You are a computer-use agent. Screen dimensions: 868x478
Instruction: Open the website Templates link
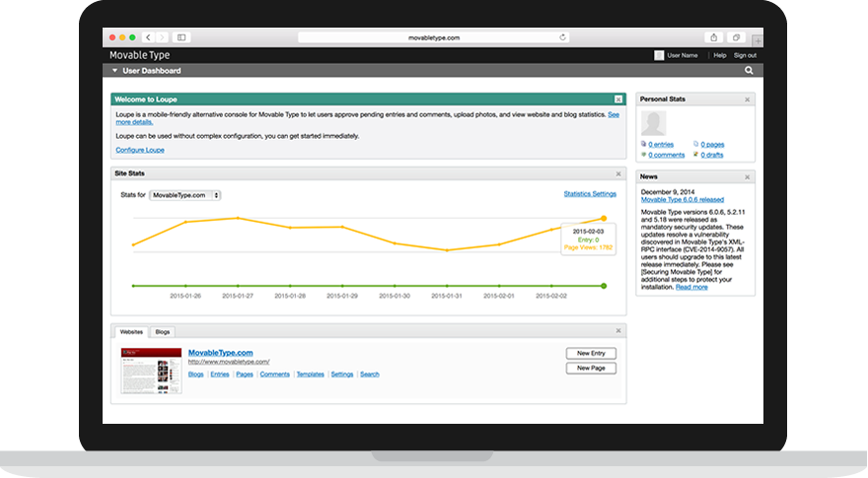310,375
